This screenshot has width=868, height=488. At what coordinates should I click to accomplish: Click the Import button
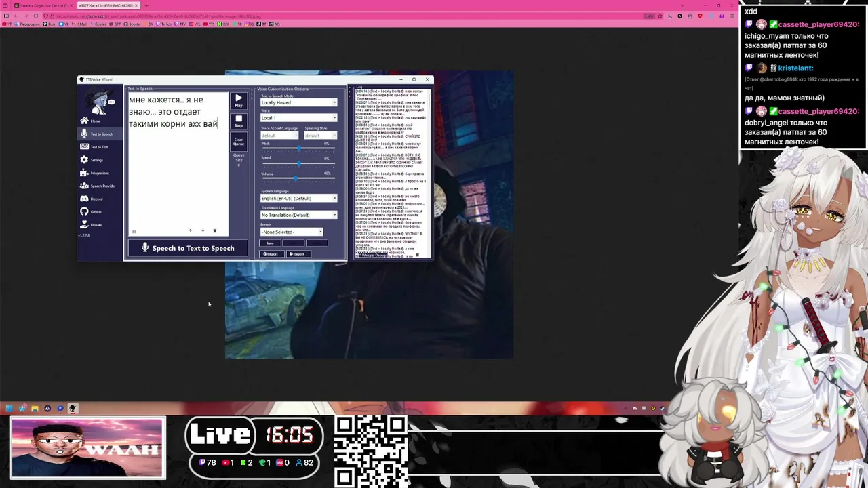click(x=271, y=254)
